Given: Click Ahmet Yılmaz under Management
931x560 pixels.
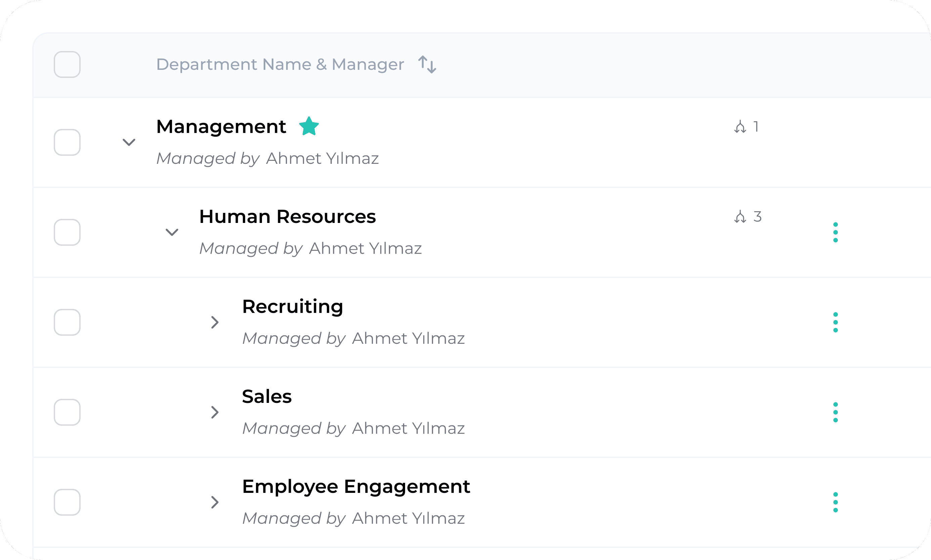Looking at the screenshot, I should [x=322, y=158].
